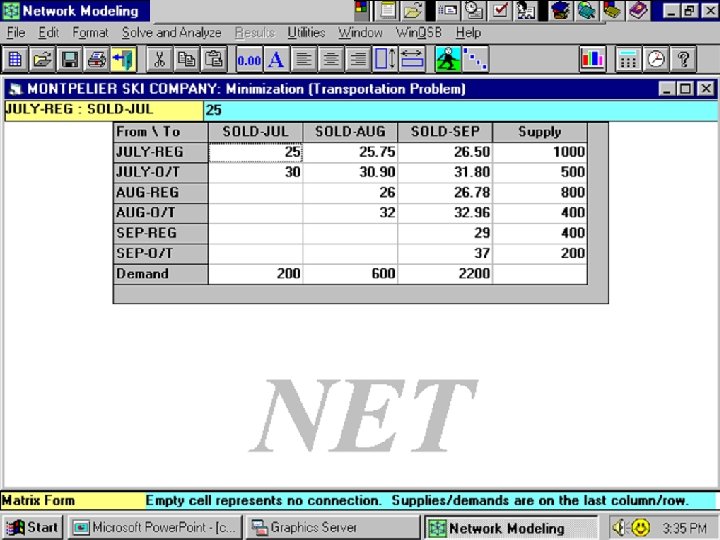Click the checkmark task icon in shortcut bar
The height and width of the screenshot is (540, 720).
tap(499, 10)
